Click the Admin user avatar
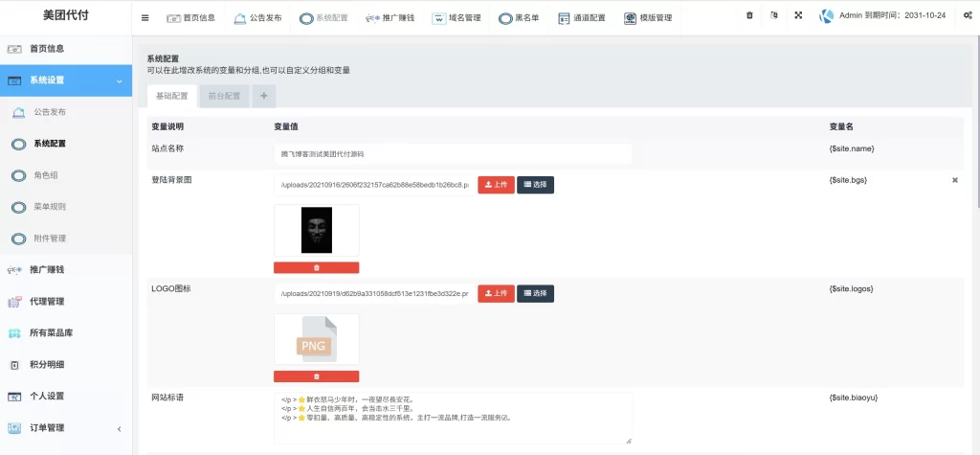 826,16
